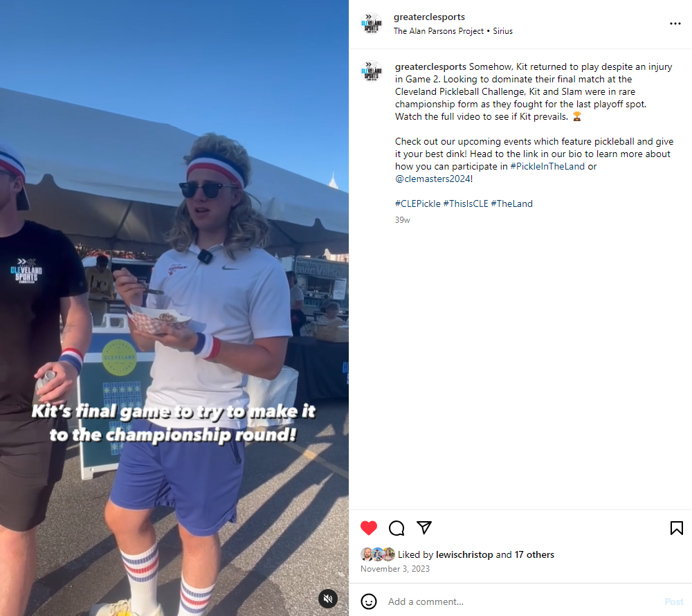Screen dimensions: 692x616
Task: Open the #TheLand hashtag
Action: [x=511, y=203]
